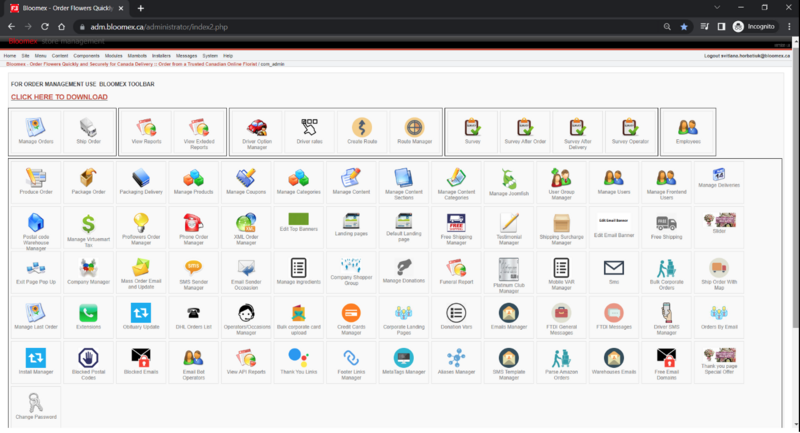Open the Modules menu

coord(113,56)
